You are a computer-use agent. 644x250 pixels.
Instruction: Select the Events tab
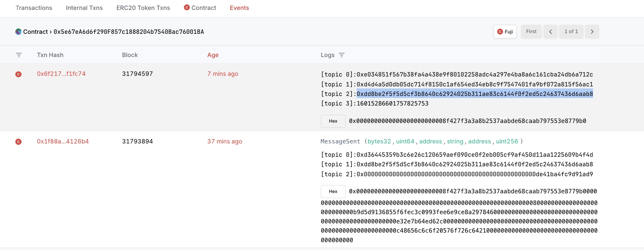239,8
